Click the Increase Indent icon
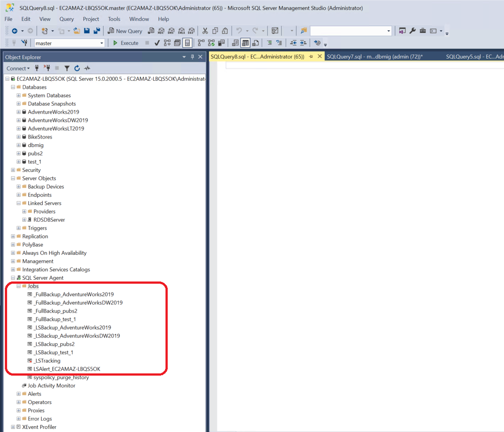The width and height of the screenshot is (504, 432). click(303, 43)
